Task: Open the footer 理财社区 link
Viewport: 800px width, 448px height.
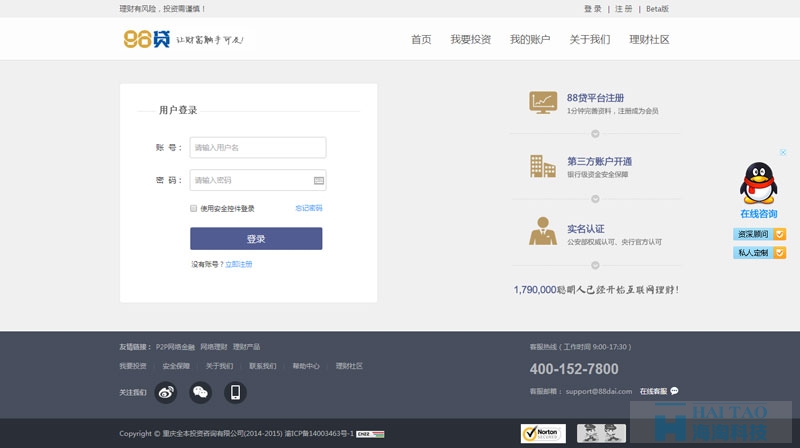Action: (x=349, y=366)
